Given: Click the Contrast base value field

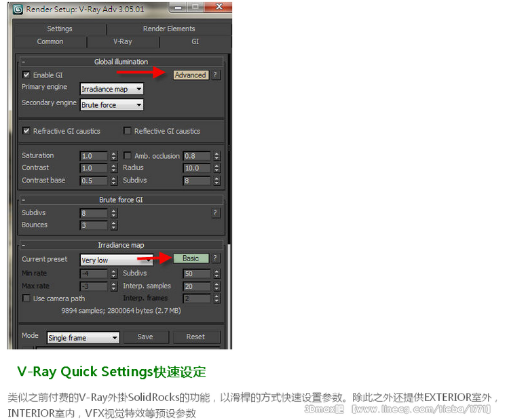Looking at the screenshot, I should [94, 180].
